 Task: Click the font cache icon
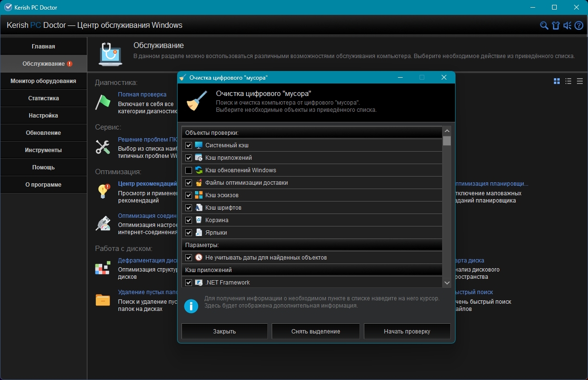click(199, 208)
